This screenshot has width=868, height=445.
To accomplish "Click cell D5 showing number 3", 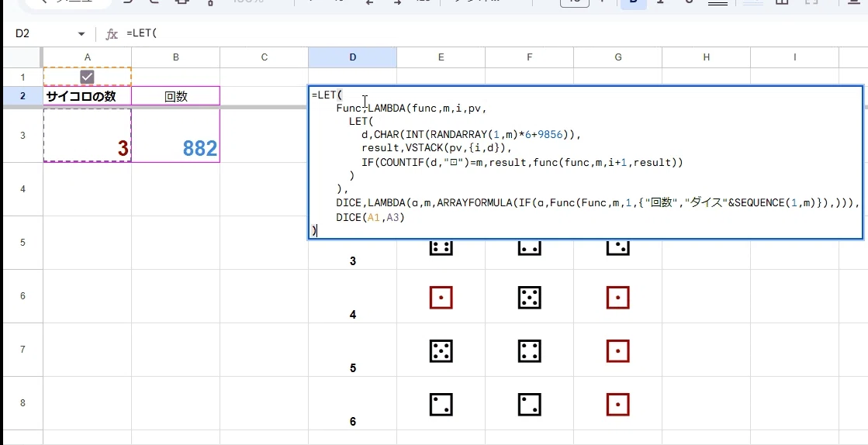I will [x=353, y=255].
